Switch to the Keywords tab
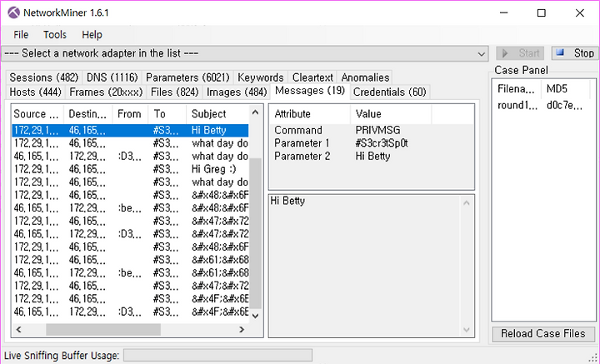 point(261,77)
